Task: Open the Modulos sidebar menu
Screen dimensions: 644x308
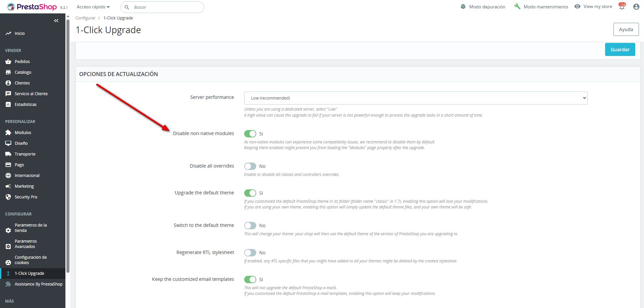Action: coord(23,133)
